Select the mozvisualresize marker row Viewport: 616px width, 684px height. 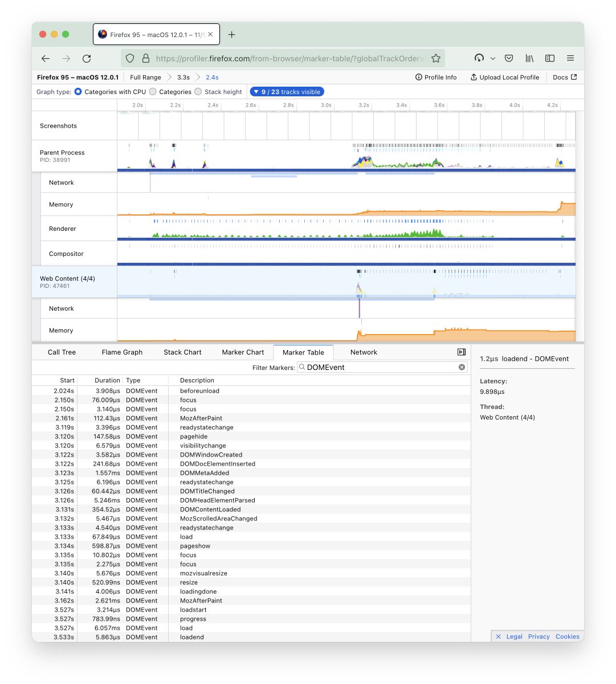click(251, 573)
